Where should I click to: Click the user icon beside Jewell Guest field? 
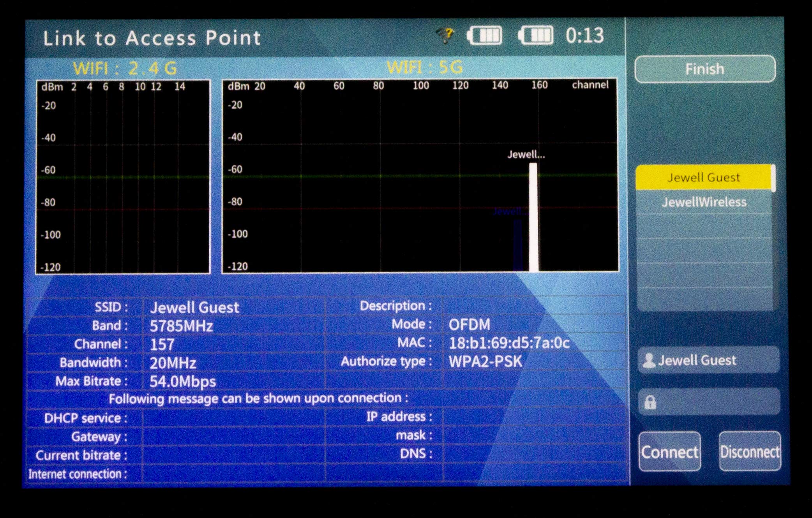click(649, 361)
